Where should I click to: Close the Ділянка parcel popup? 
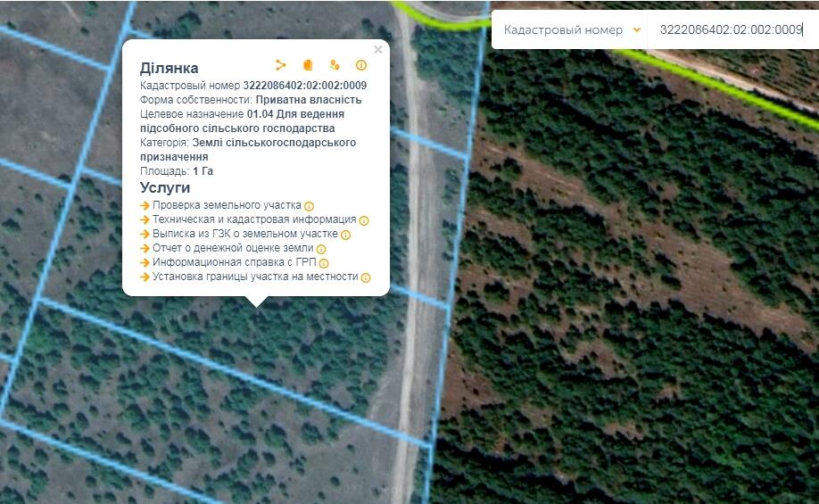pyautogui.click(x=378, y=50)
